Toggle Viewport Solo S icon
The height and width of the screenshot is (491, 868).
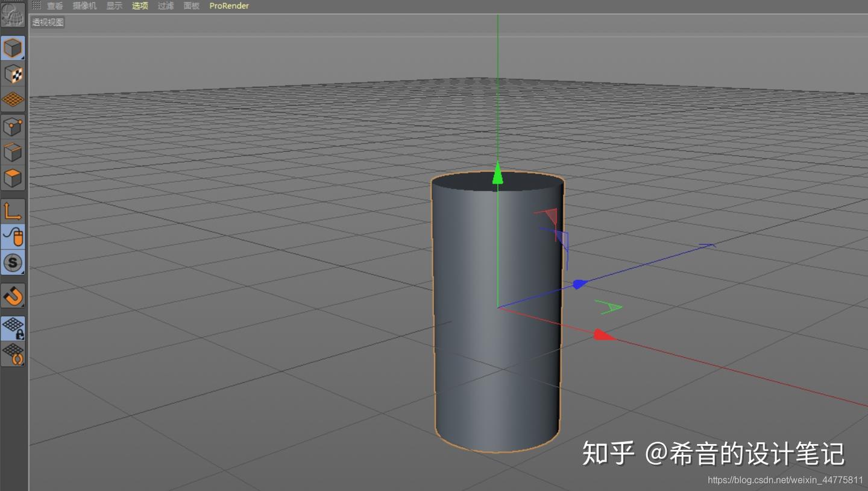pos(13,262)
